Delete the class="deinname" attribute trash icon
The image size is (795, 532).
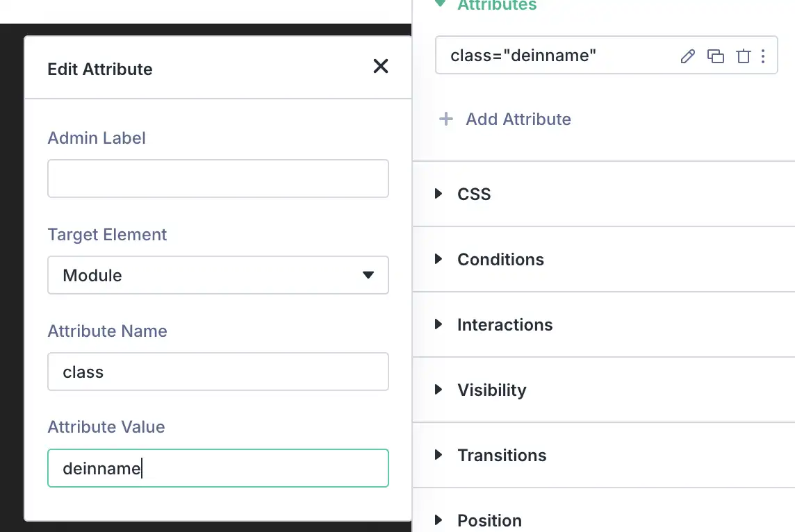click(743, 56)
